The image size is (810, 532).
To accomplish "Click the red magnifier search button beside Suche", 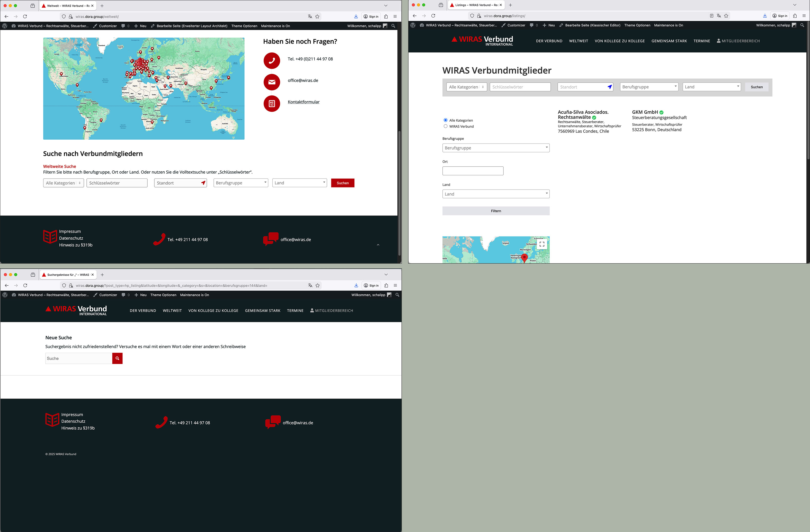I will pyautogui.click(x=117, y=358).
